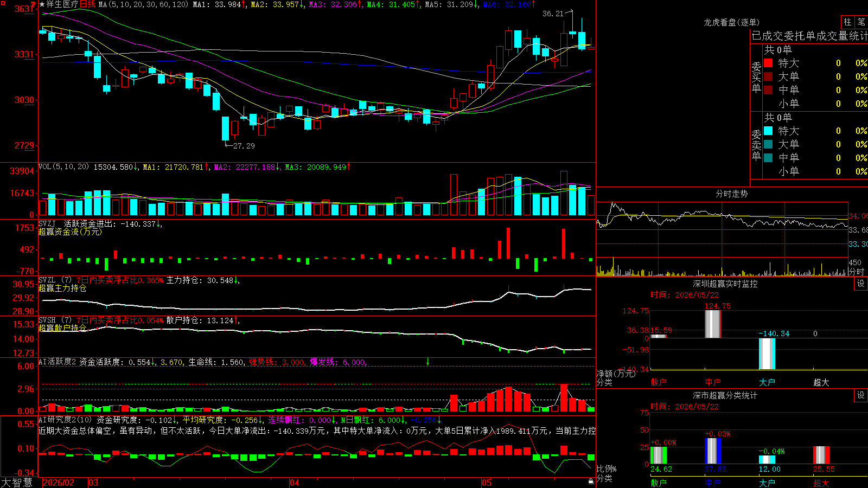
Task: Click the 近期大资金总体偏空 commentary line
Action: pyautogui.click(x=317, y=431)
